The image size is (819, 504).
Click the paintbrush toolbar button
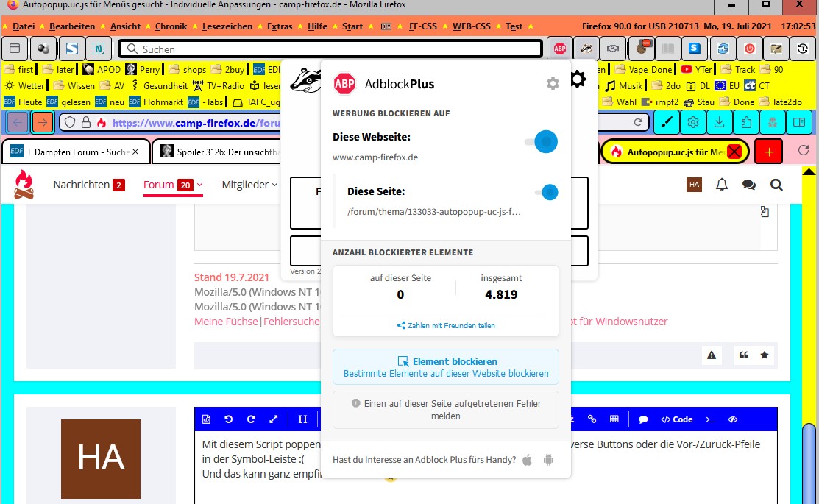pos(667,123)
